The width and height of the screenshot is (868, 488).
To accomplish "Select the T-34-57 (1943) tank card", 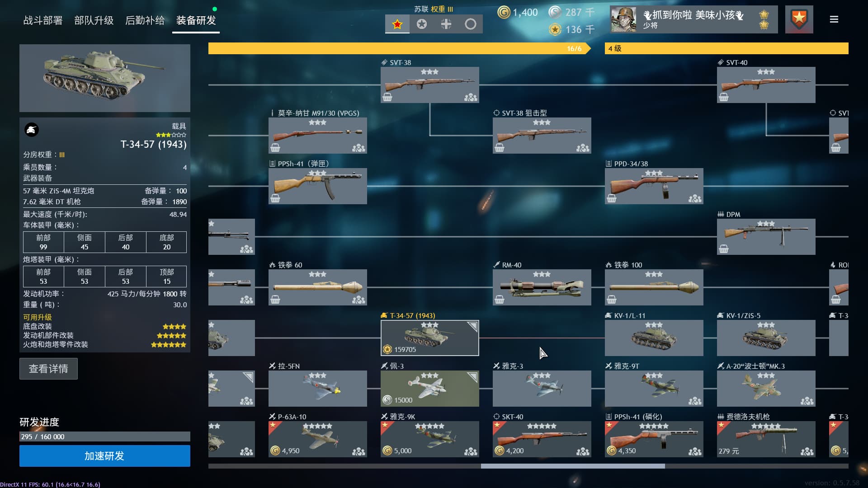I will click(429, 338).
